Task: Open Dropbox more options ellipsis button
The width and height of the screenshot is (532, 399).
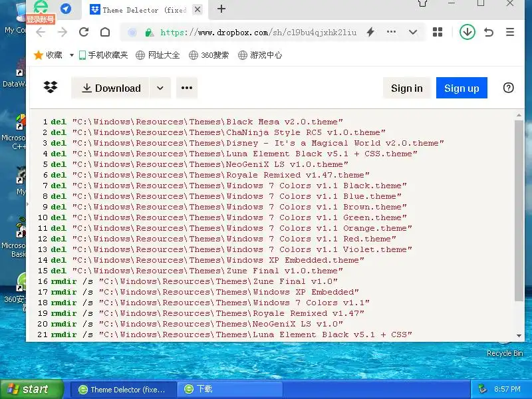Action: coord(187,88)
